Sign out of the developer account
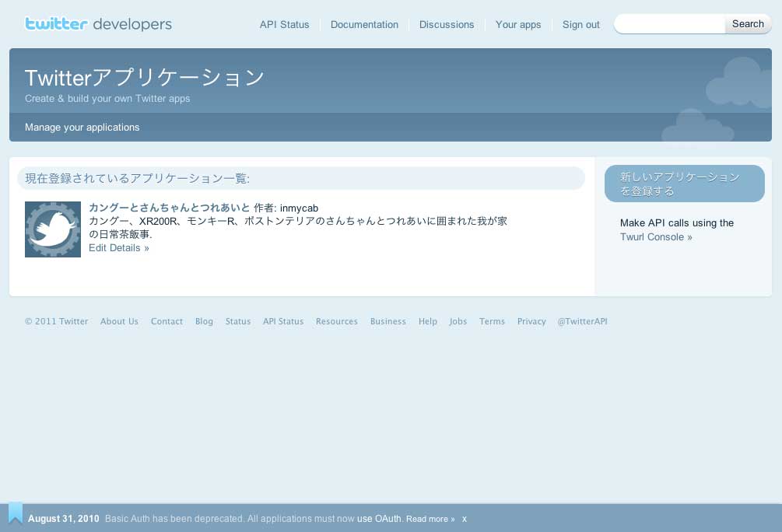Screen dimensions: 782x532 (x=581, y=25)
